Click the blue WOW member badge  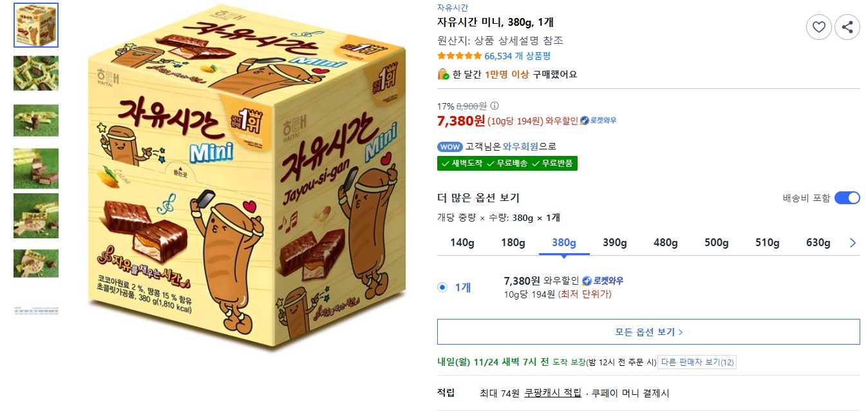click(x=449, y=146)
